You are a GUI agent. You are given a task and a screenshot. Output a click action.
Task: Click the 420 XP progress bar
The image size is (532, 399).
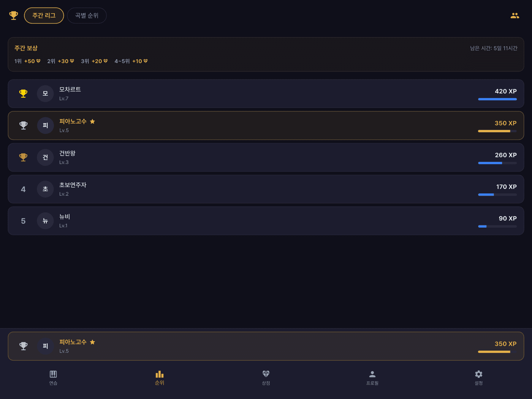497,99
